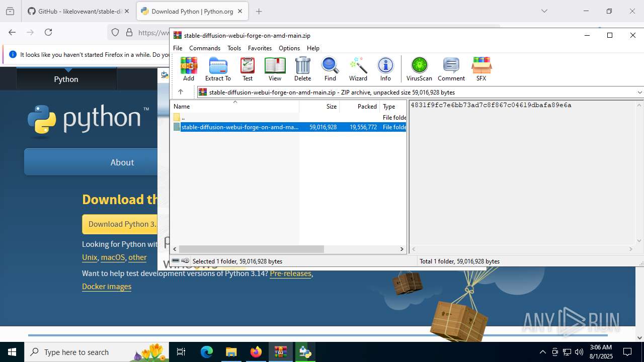Run VirusScan on the archive
The image size is (644, 362).
(x=419, y=69)
